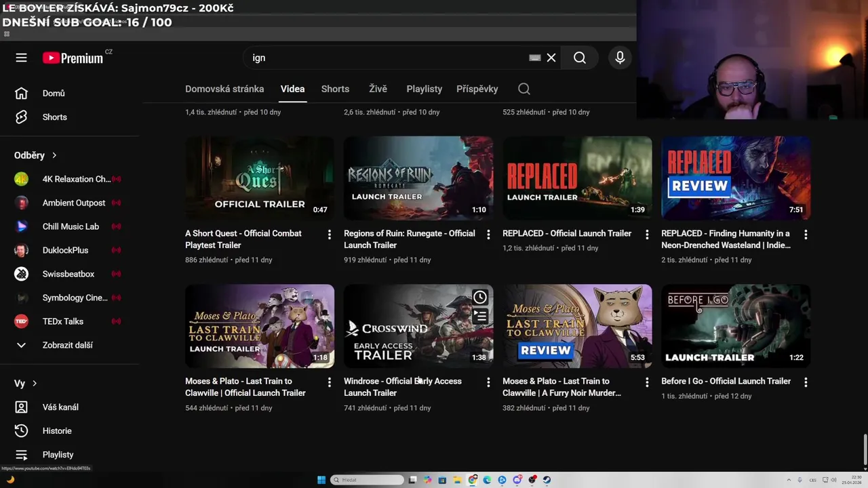
Task: Open options menu for Before I Go video
Action: pyautogui.click(x=806, y=382)
